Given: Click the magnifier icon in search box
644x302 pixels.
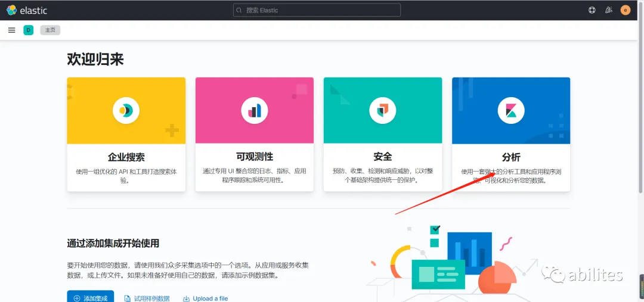Looking at the screenshot, I should [240, 10].
